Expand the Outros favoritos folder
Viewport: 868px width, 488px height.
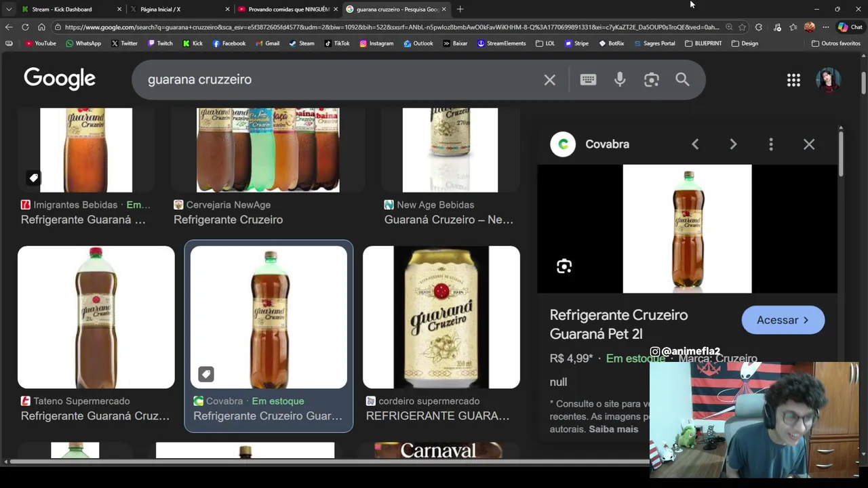[836, 43]
